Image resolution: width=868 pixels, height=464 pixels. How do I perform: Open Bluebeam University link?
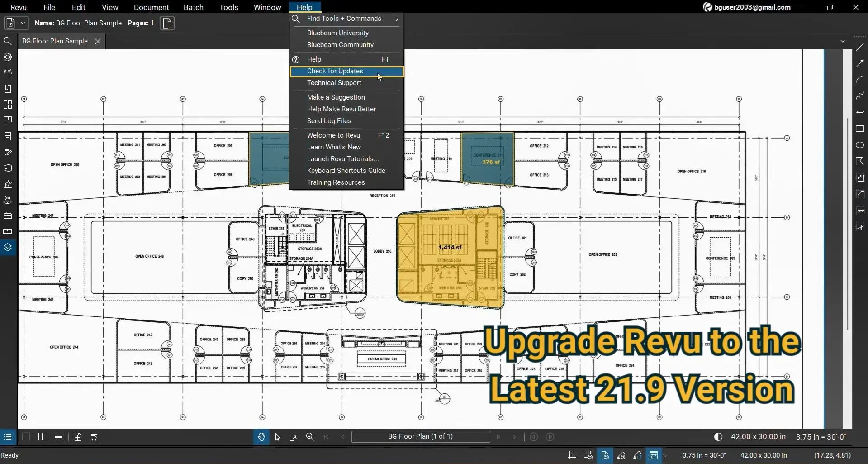pos(337,33)
